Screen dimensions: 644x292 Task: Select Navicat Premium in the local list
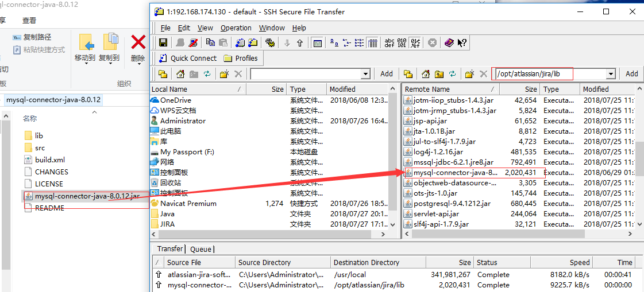(x=188, y=204)
